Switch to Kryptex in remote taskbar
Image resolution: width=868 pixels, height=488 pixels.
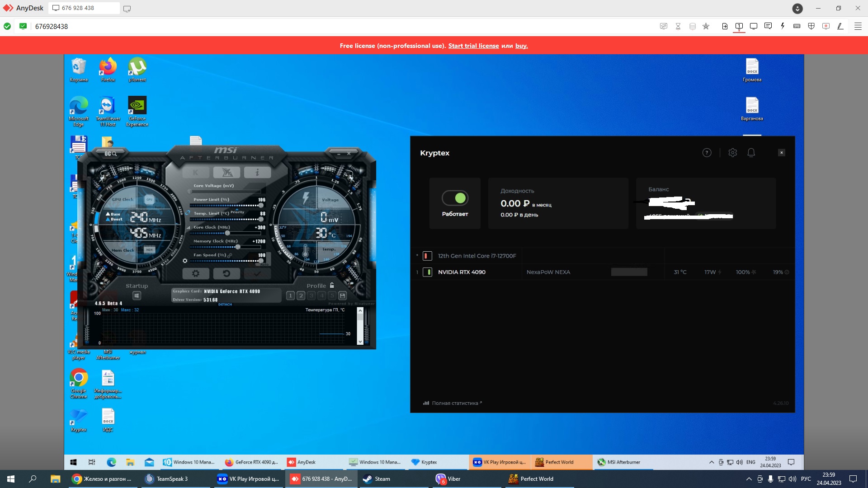(438, 462)
